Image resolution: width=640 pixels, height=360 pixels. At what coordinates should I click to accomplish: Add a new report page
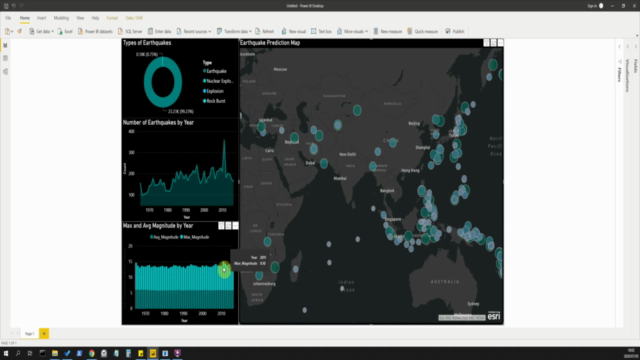[44, 333]
